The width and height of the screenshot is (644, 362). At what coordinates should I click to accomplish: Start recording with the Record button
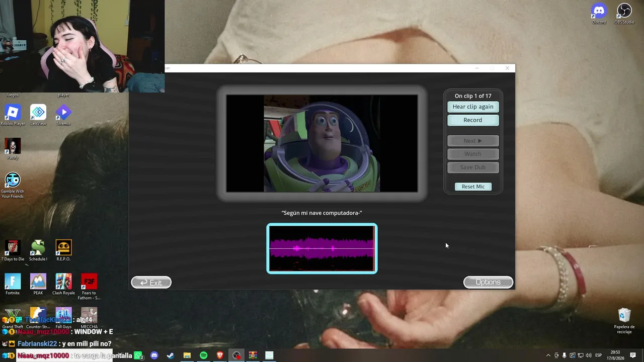(x=473, y=120)
